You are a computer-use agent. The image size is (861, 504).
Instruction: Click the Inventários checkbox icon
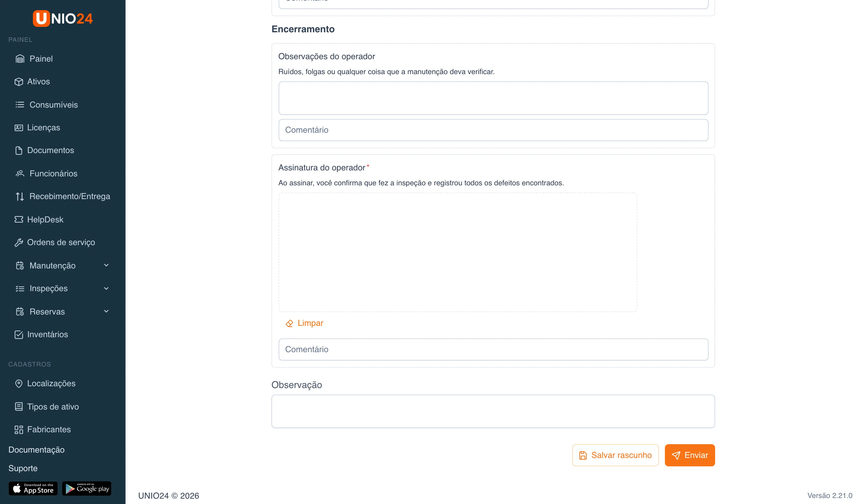pos(19,335)
